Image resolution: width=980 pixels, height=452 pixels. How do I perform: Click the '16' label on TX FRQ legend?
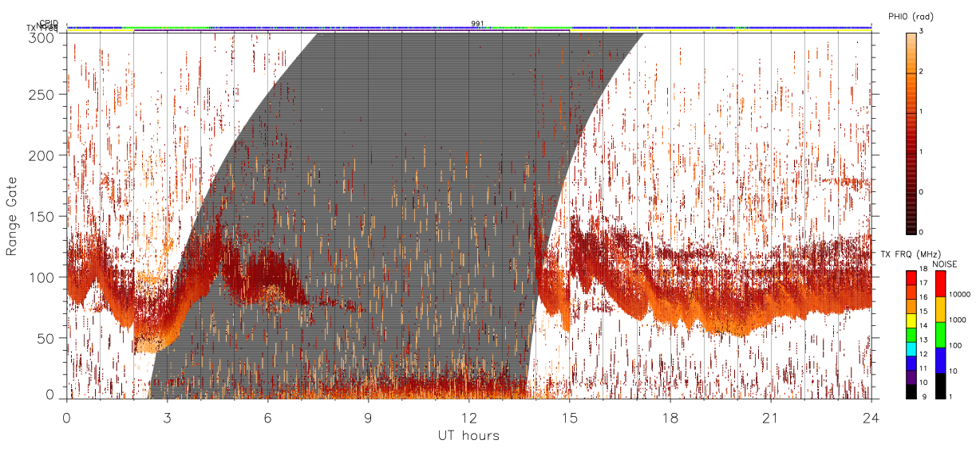pos(923,297)
